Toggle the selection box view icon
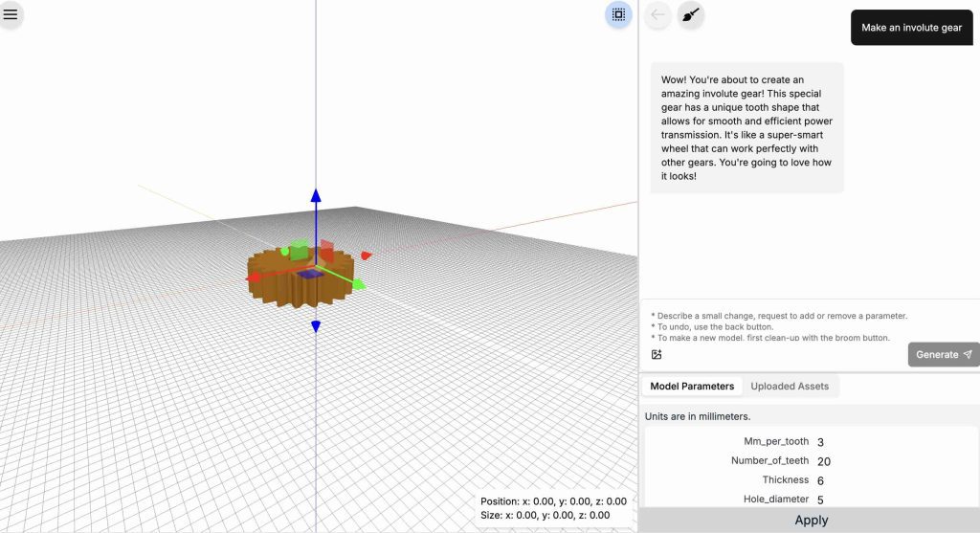The height and width of the screenshot is (533, 980). [618, 15]
